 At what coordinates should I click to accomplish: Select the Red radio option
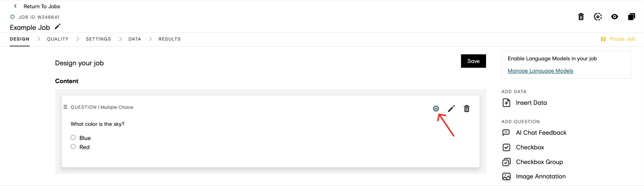73,147
